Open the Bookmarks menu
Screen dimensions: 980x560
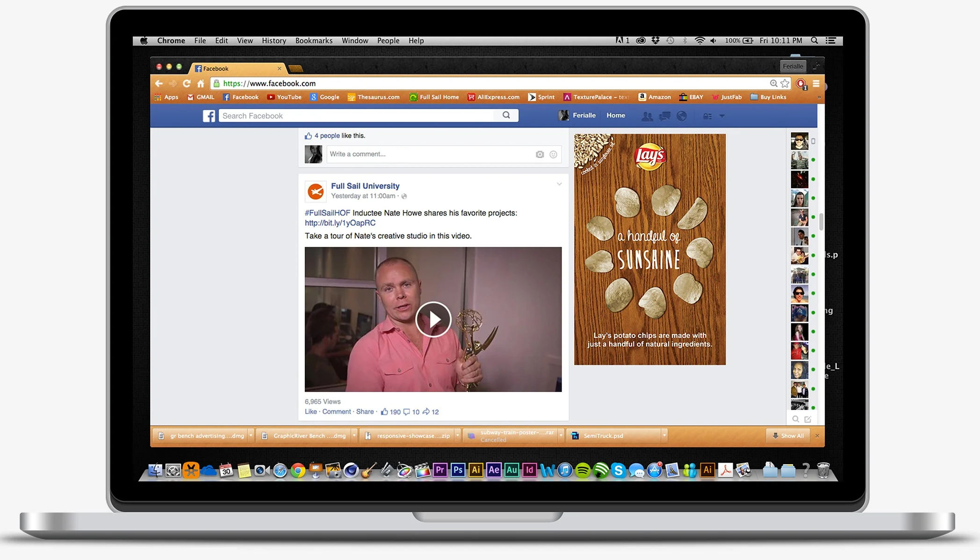314,41
